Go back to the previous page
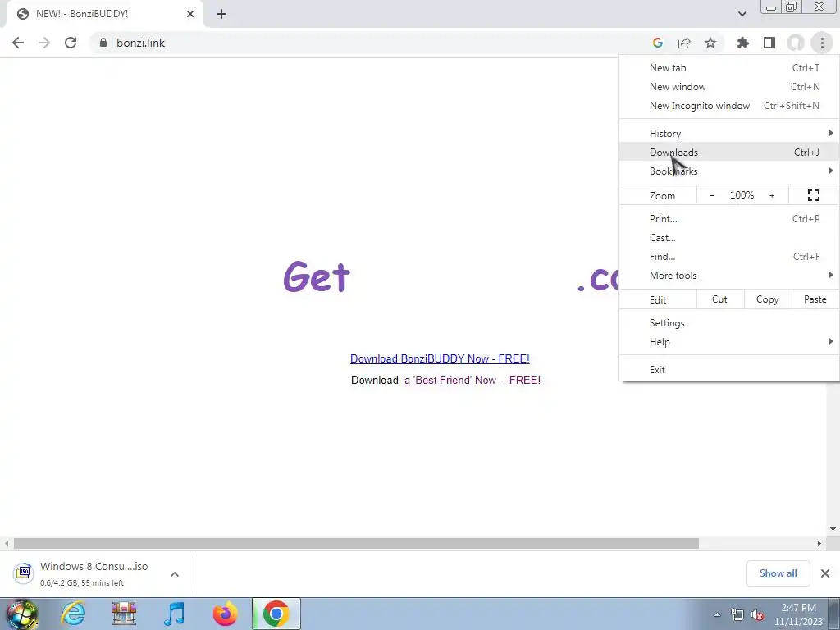 18,43
